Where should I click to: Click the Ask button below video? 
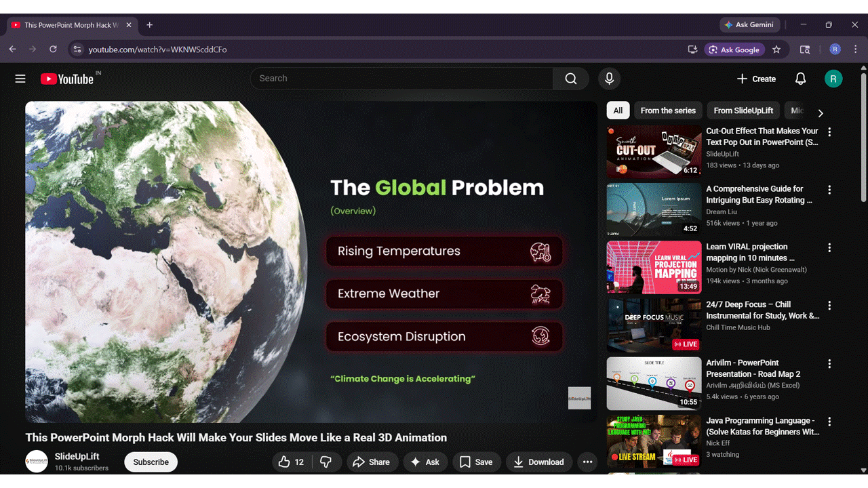pos(425,462)
